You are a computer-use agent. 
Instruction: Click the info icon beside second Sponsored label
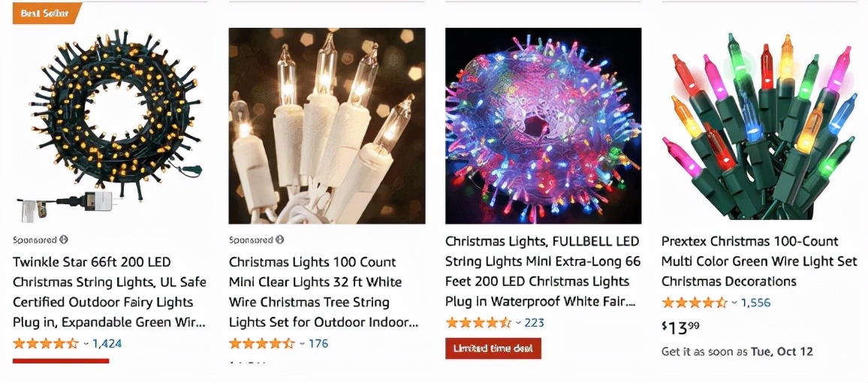(280, 240)
